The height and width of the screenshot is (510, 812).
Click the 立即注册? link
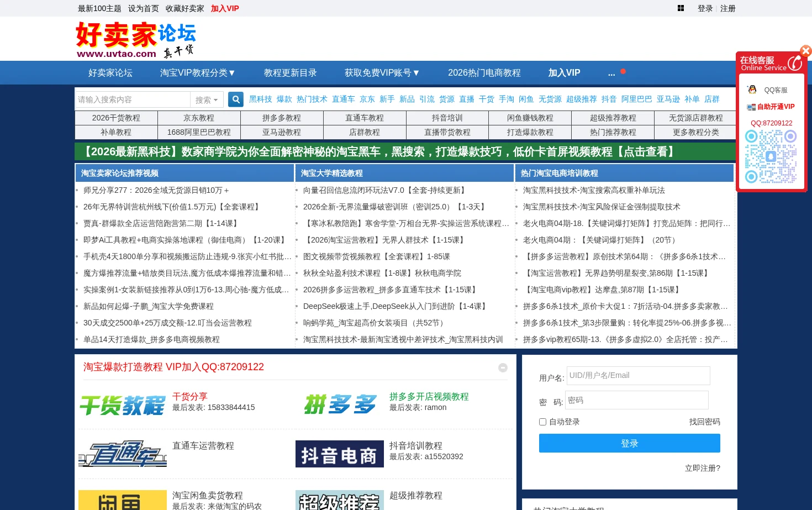(x=703, y=468)
